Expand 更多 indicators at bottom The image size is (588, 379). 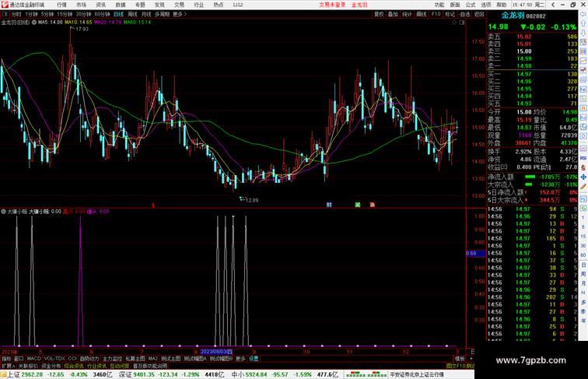pos(240,359)
